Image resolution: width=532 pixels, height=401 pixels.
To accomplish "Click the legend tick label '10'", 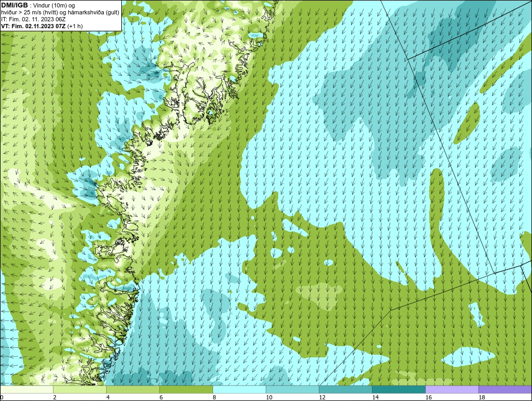I will [269, 397].
